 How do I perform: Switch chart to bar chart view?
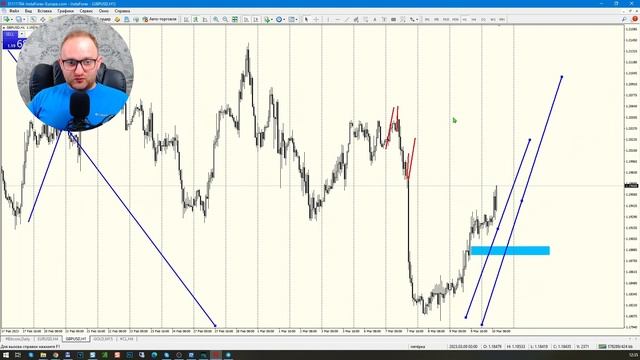tap(186, 19)
